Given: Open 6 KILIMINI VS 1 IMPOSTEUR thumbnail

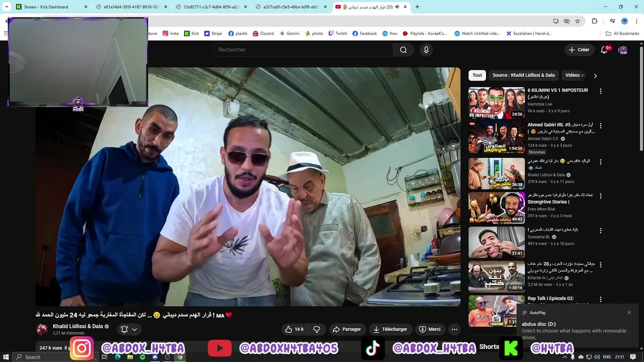Looking at the screenshot, I should pyautogui.click(x=497, y=103).
